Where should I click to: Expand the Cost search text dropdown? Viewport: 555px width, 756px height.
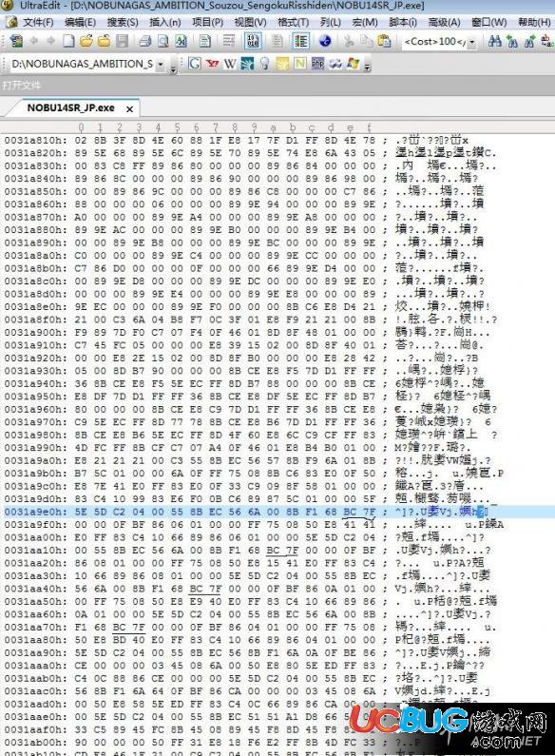pyautogui.click(x=472, y=43)
